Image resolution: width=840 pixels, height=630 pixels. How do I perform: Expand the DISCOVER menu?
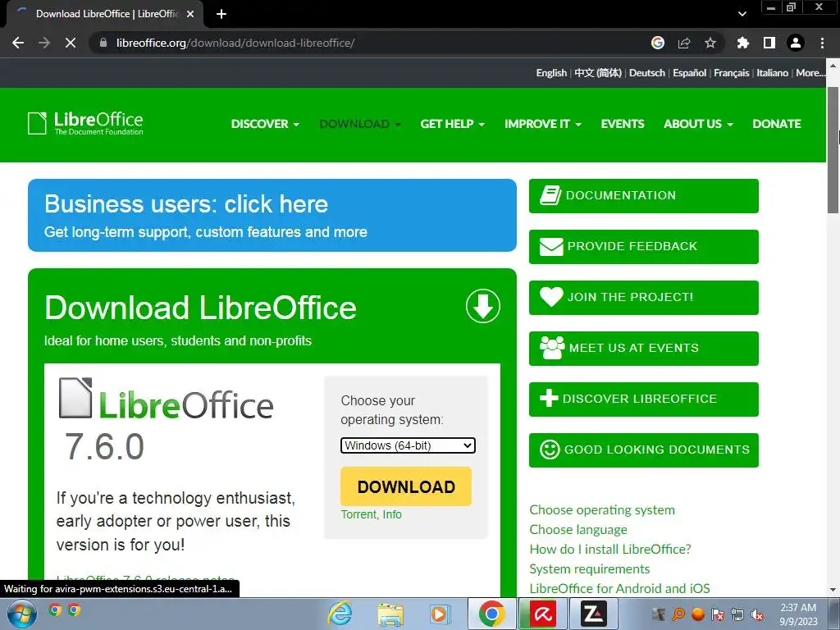coord(265,124)
